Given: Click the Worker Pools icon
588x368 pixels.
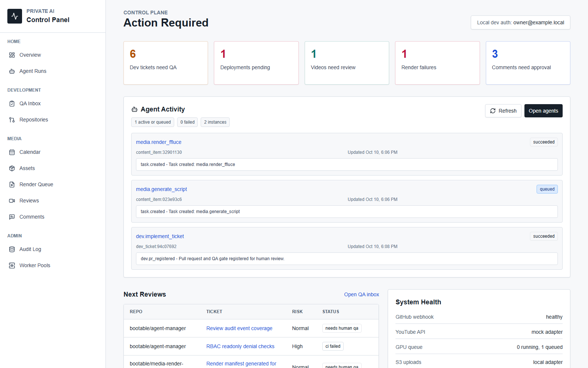Looking at the screenshot, I should [x=12, y=265].
